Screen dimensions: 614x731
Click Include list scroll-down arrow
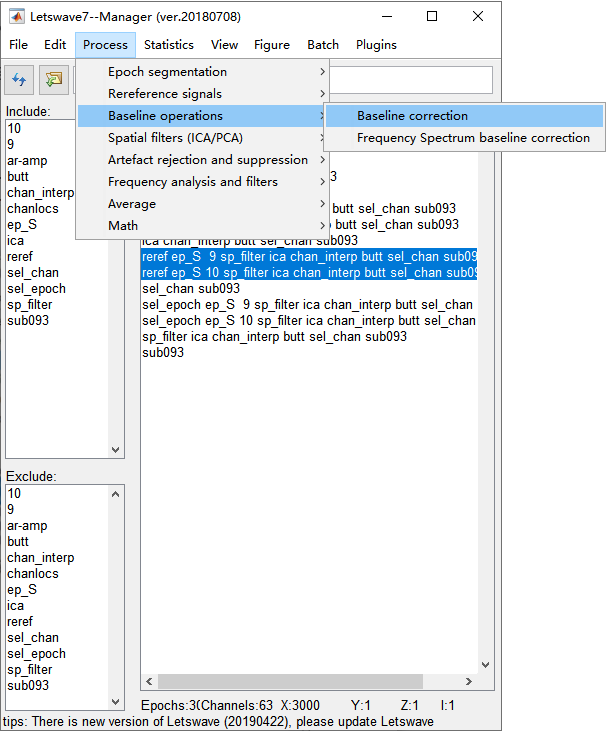point(116,450)
